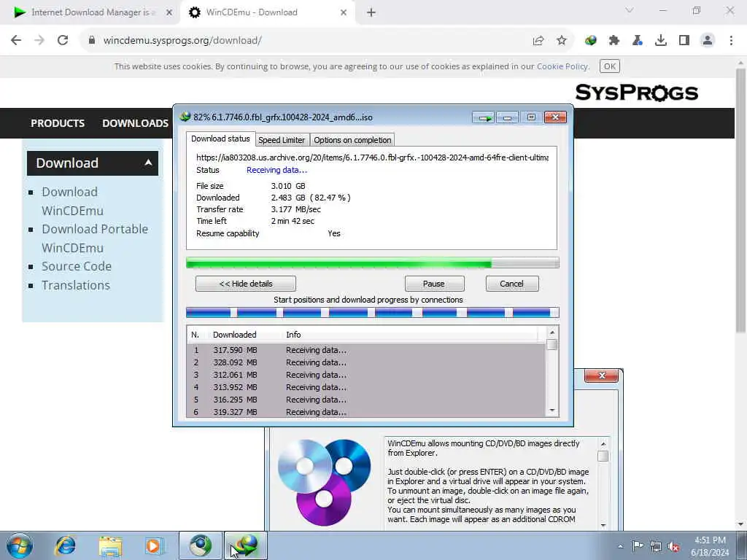Open Chrome downloads tray icon

661,41
